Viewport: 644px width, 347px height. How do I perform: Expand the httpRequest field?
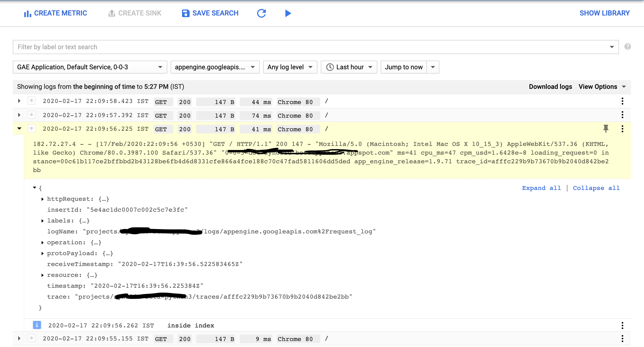pyautogui.click(x=43, y=199)
